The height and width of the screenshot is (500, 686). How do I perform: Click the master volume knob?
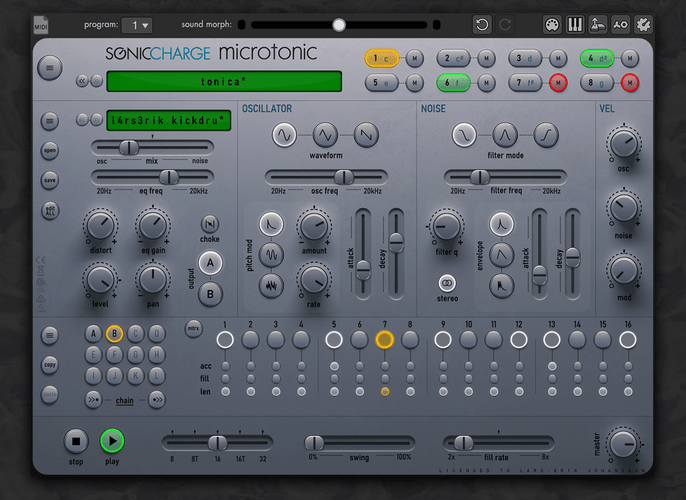click(x=623, y=444)
